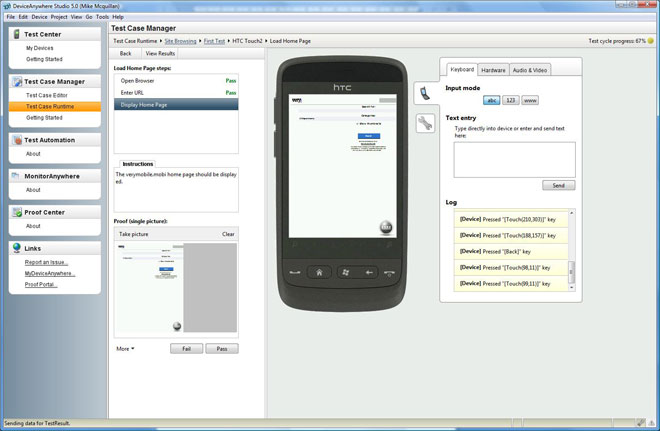Switch to the Hardware tab
The image size is (660, 431).
492,70
